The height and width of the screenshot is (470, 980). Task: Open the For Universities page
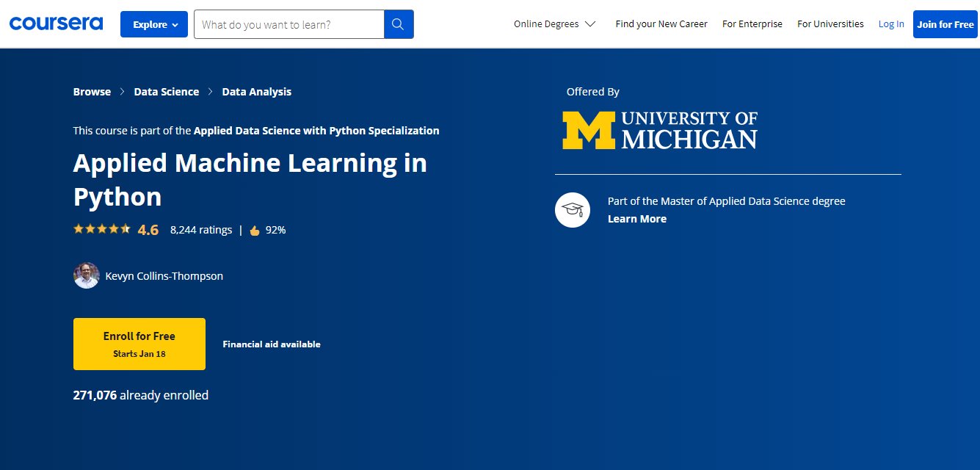[x=830, y=24]
